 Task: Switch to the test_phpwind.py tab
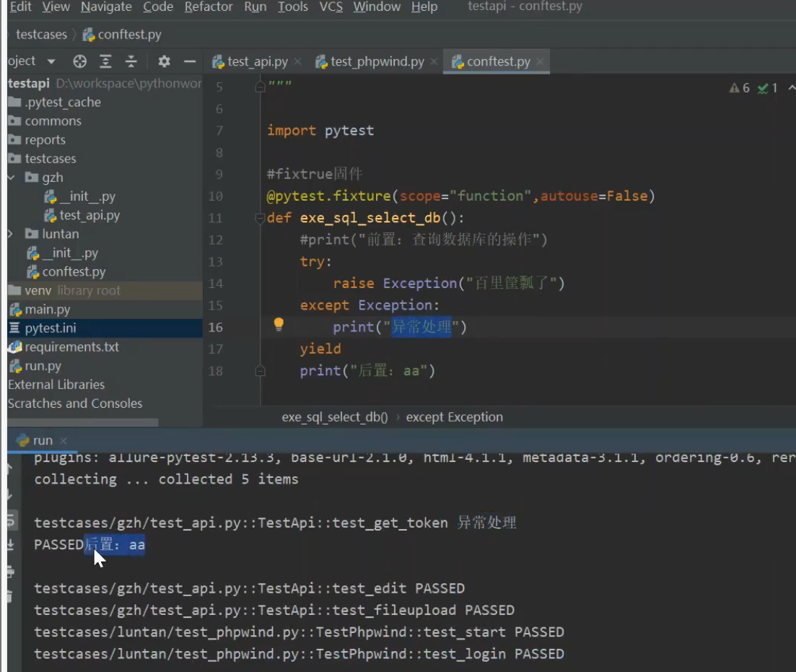(x=375, y=61)
